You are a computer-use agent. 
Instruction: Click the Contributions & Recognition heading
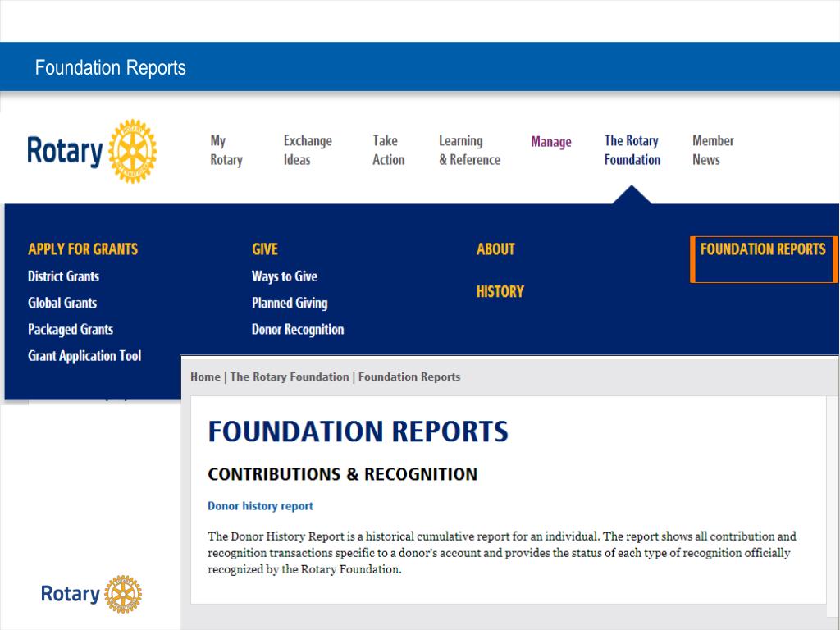(342, 474)
